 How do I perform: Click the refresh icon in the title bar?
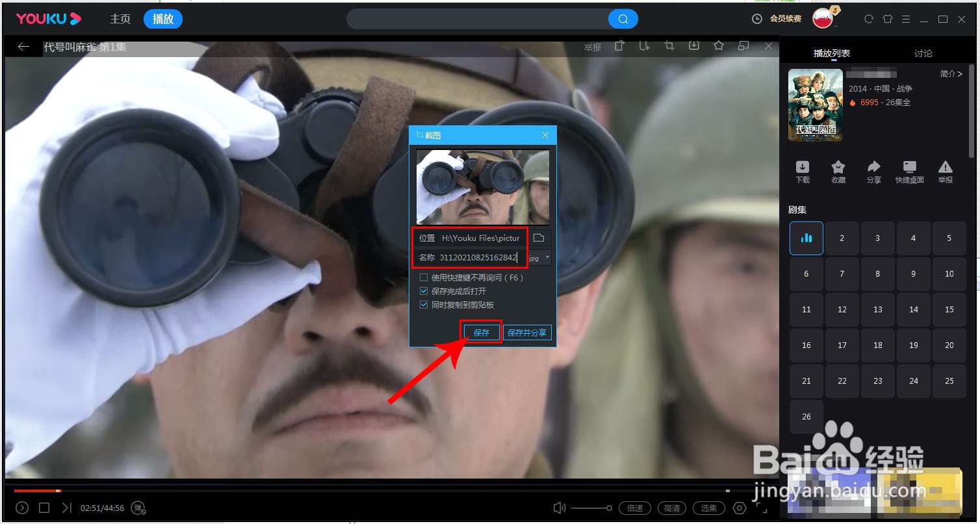pyautogui.click(x=869, y=19)
